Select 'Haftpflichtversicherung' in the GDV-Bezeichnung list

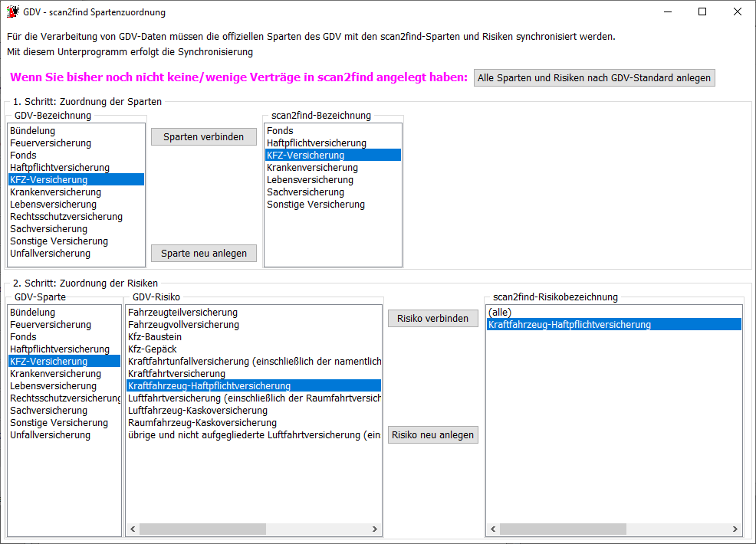pos(76,168)
